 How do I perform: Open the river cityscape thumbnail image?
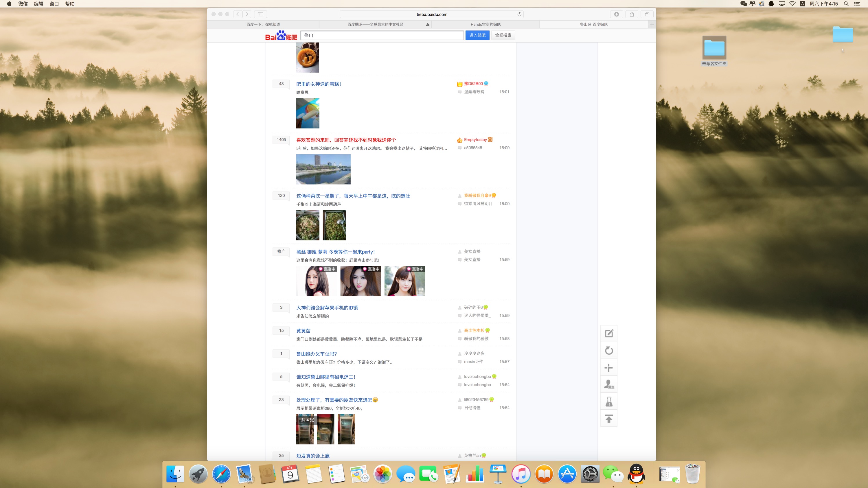click(323, 169)
